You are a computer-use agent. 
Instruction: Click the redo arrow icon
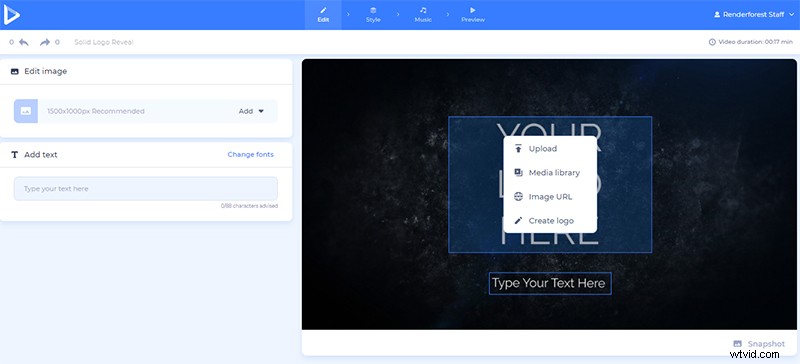45,42
